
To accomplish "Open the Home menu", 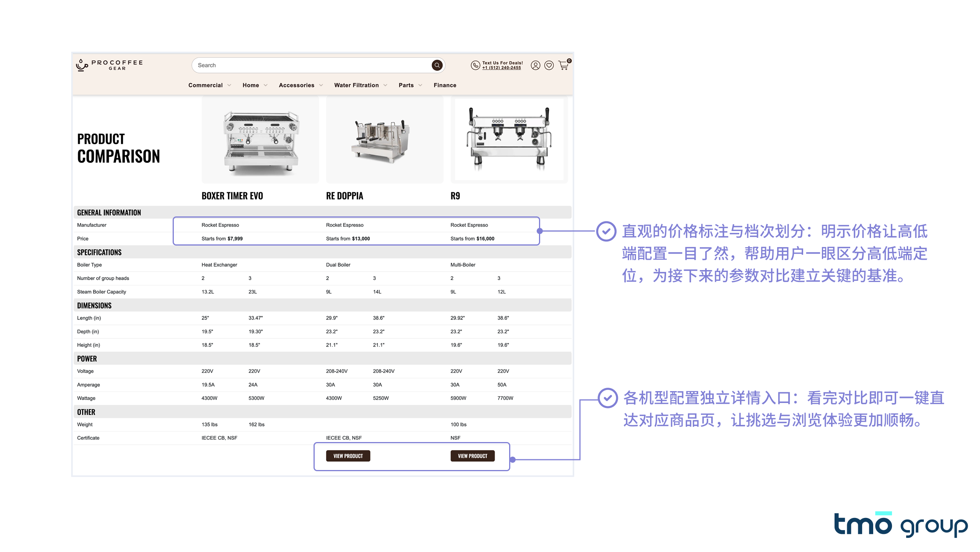I will point(251,85).
